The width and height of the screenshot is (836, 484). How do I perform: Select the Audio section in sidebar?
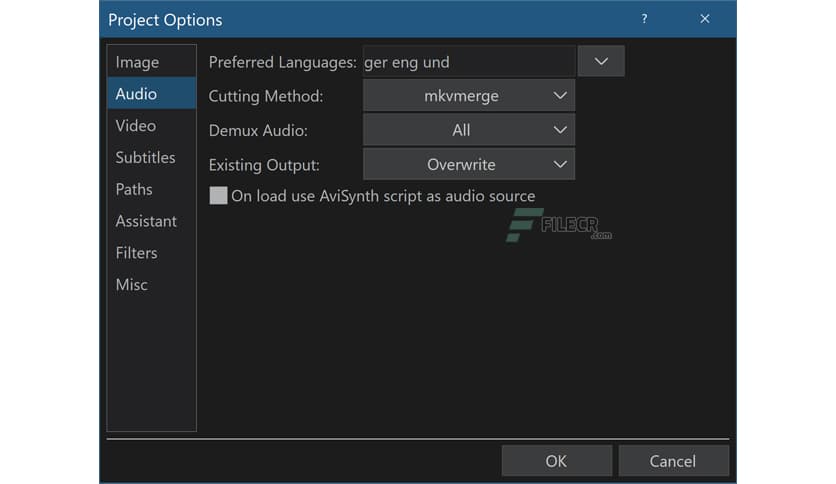point(137,94)
